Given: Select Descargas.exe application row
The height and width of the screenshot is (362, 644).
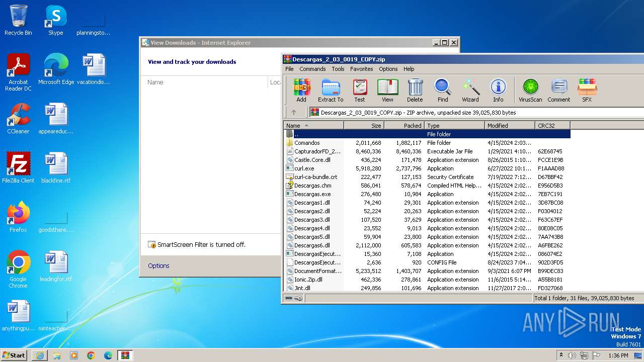Looking at the screenshot, I should click(x=427, y=194).
